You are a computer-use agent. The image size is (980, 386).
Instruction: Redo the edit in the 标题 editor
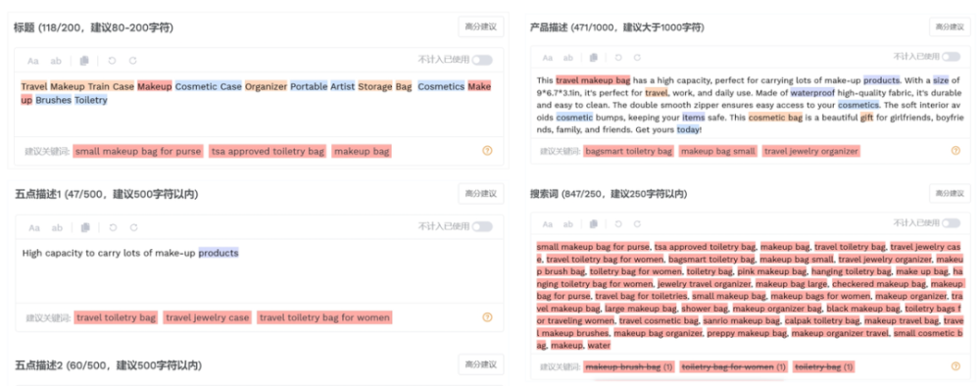(x=133, y=61)
